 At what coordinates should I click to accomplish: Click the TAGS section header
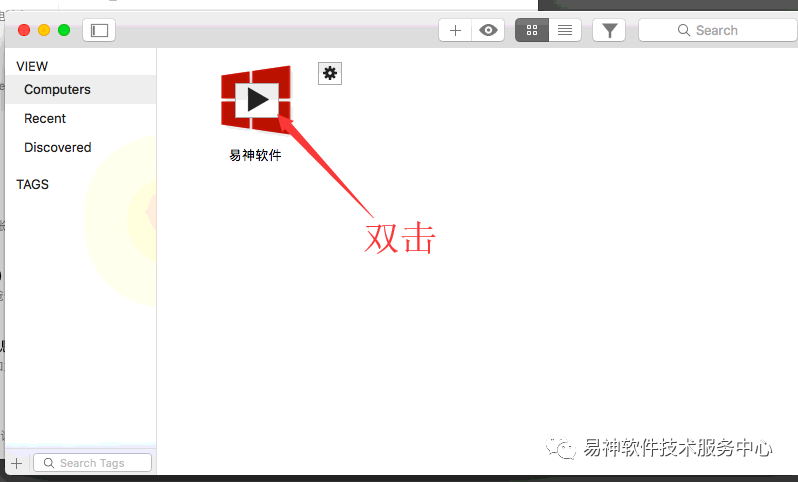(x=33, y=184)
